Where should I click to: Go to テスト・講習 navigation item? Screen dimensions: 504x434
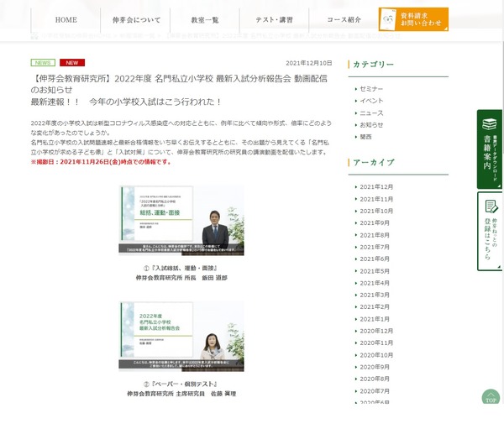(x=274, y=19)
